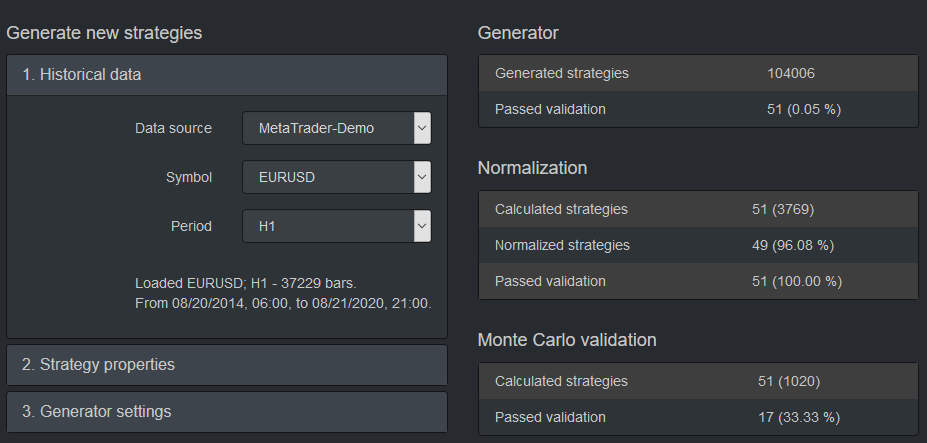Expand the Generator settings section
The image size is (927, 443).
pos(227,412)
